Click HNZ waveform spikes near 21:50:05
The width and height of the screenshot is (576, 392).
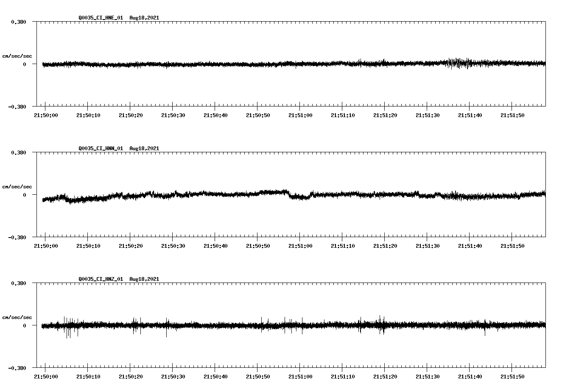(71, 327)
